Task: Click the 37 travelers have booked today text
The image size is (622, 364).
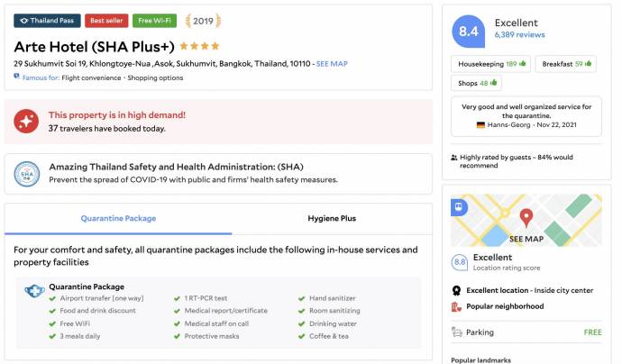Action: pyautogui.click(x=106, y=129)
